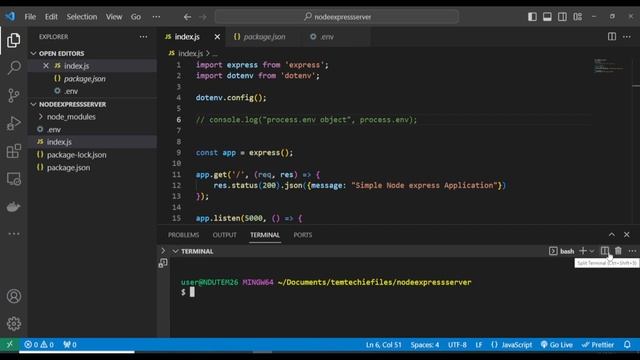Open Run and Debug view

click(x=13, y=123)
